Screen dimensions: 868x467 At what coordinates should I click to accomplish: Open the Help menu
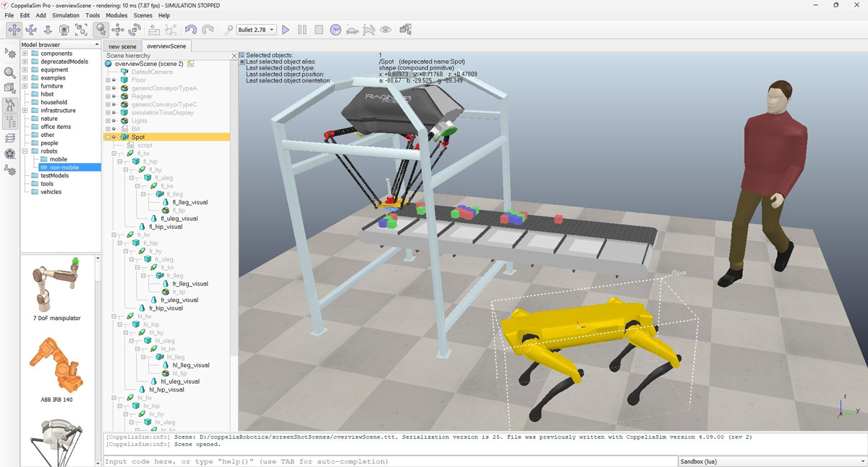(x=164, y=15)
